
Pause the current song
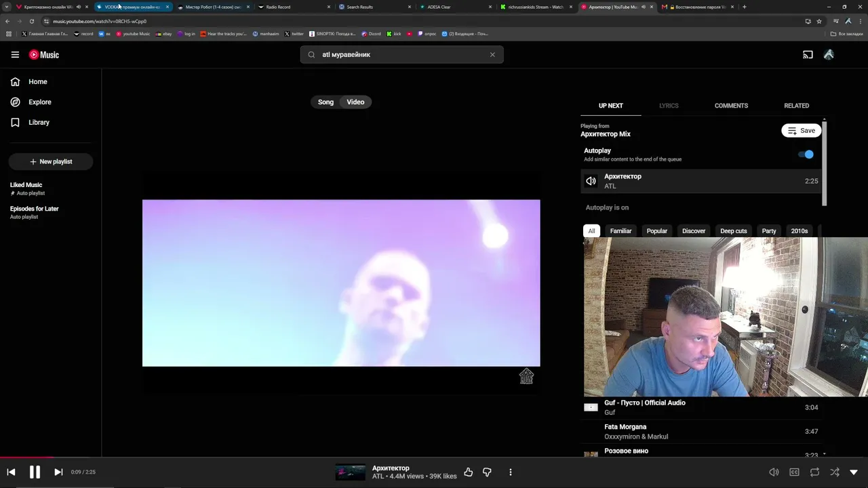point(35,472)
